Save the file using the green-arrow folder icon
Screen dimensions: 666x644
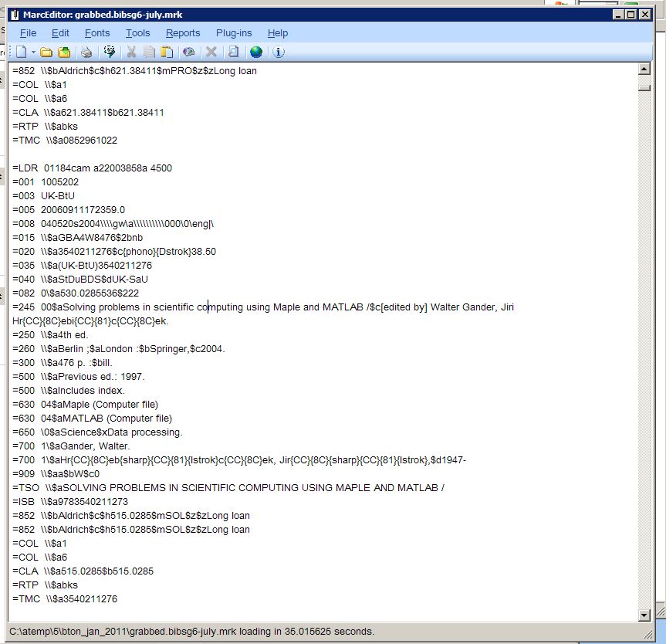pos(64,53)
